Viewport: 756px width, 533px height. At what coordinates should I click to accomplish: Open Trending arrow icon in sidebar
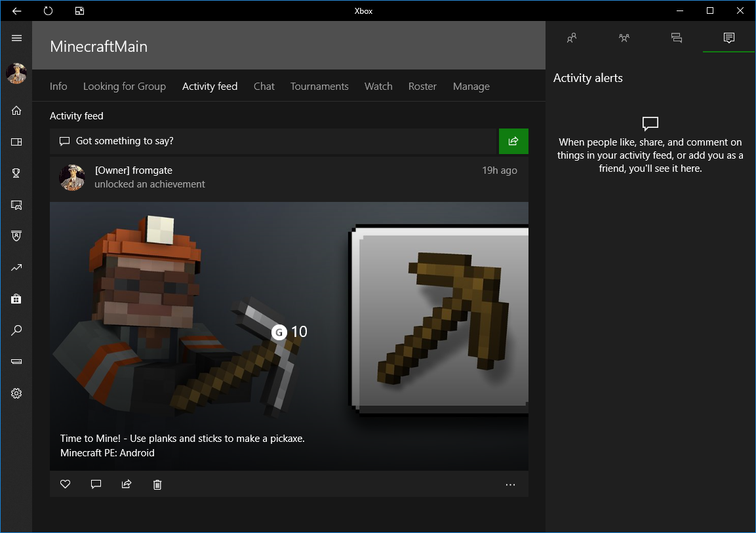click(x=16, y=267)
